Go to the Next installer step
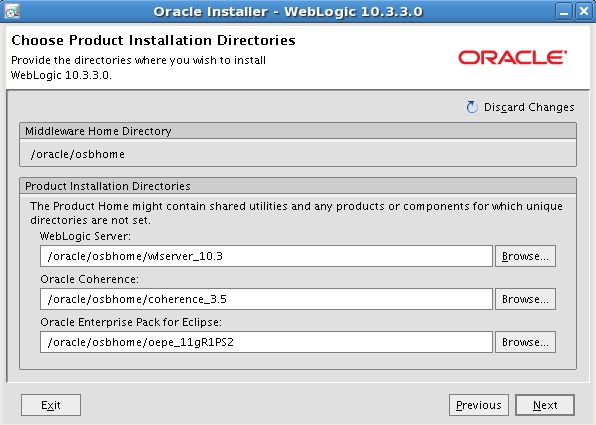 pos(545,405)
